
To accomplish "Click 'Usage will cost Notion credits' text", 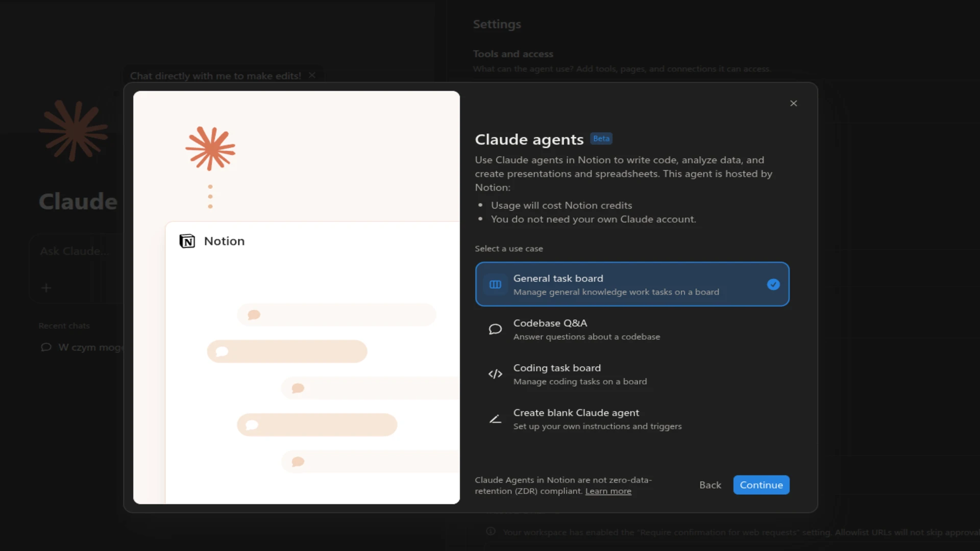I will pyautogui.click(x=561, y=205).
